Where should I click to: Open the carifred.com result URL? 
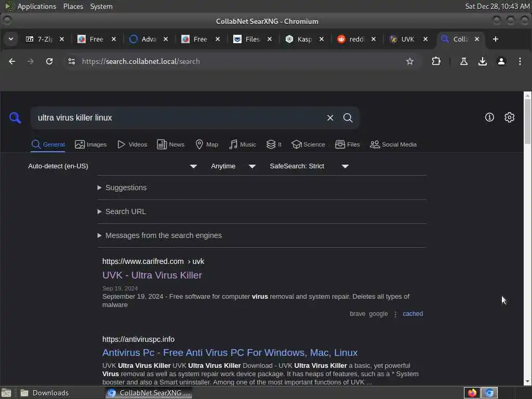click(x=153, y=262)
